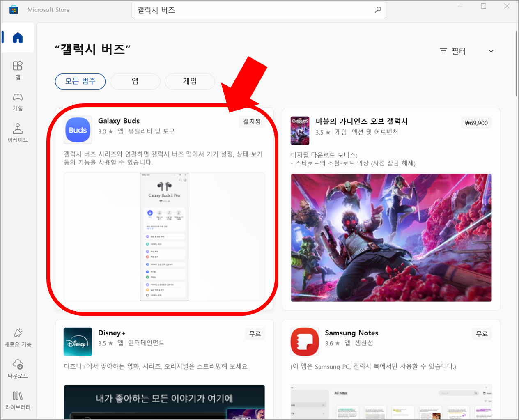The width and height of the screenshot is (519, 420).
Task: Click the 액션 및 어드벤처 category text
Action: point(375,132)
